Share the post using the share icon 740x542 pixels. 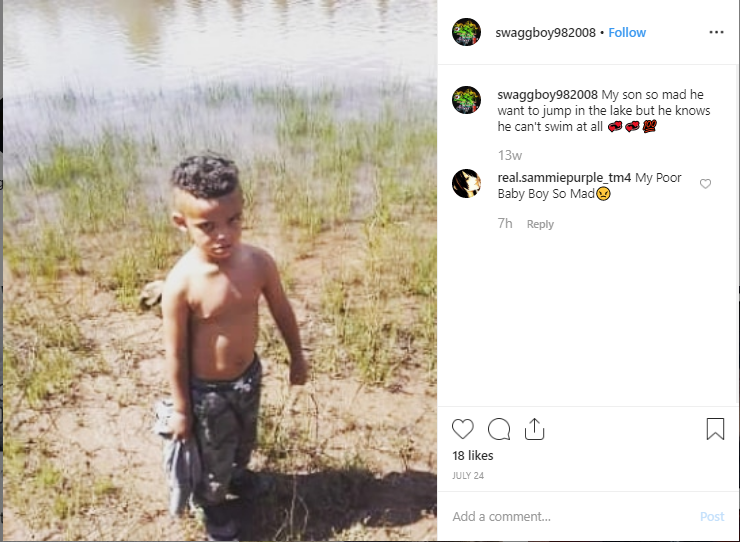[534, 429]
